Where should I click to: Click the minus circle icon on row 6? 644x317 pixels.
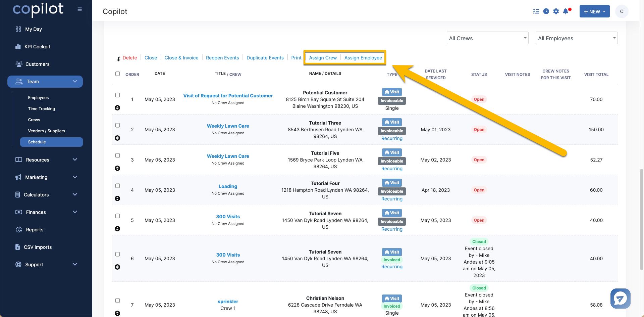point(117,267)
